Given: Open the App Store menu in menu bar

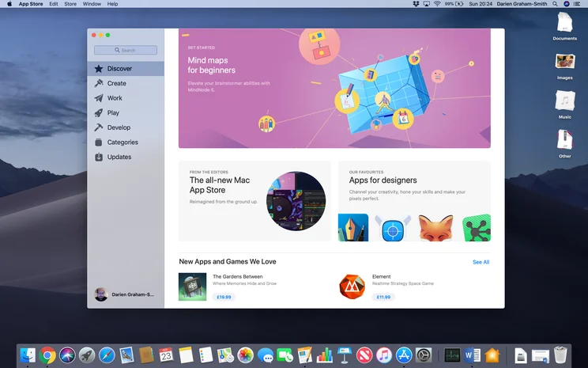Looking at the screenshot, I should pos(31,4).
